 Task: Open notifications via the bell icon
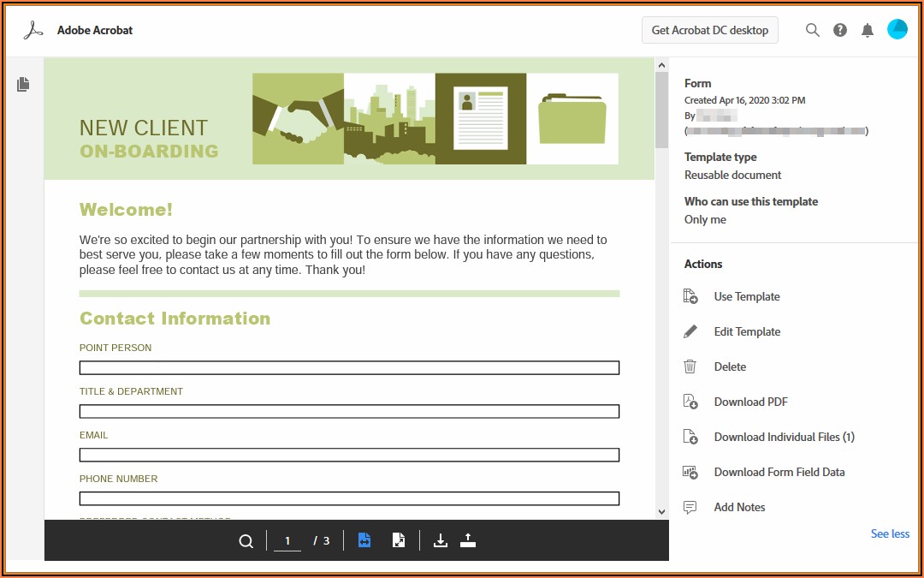(x=867, y=29)
